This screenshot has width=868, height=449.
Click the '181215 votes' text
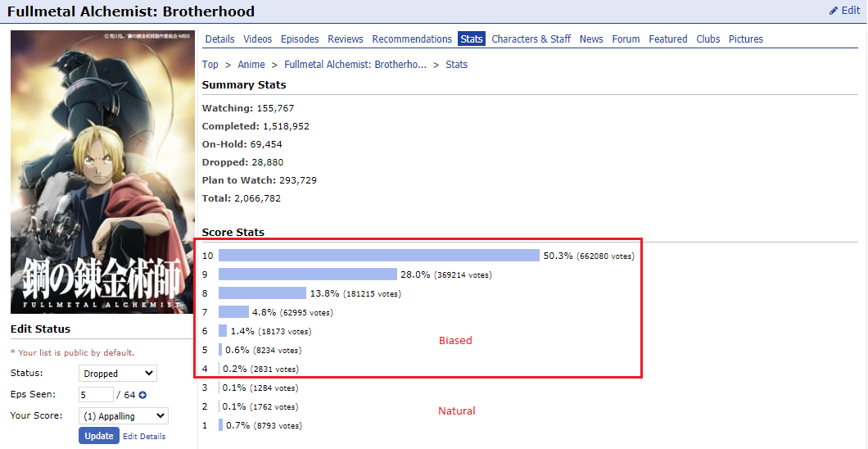tap(372, 294)
